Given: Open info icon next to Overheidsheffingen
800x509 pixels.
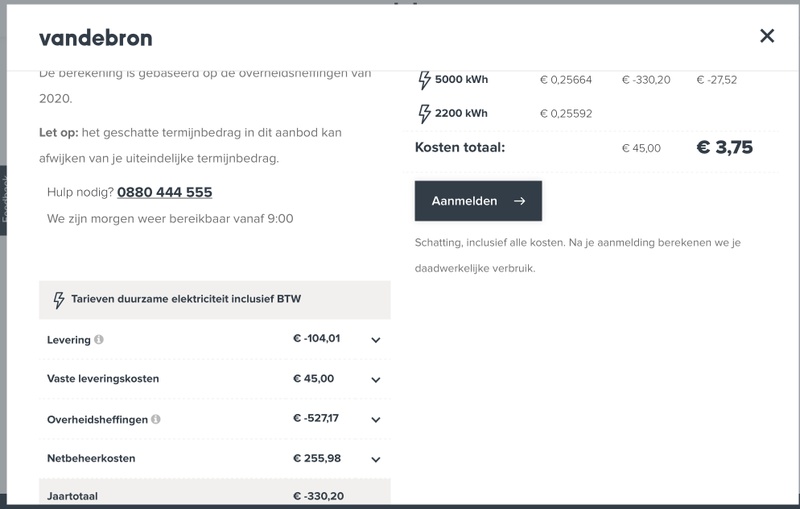Looking at the screenshot, I should click(x=156, y=419).
